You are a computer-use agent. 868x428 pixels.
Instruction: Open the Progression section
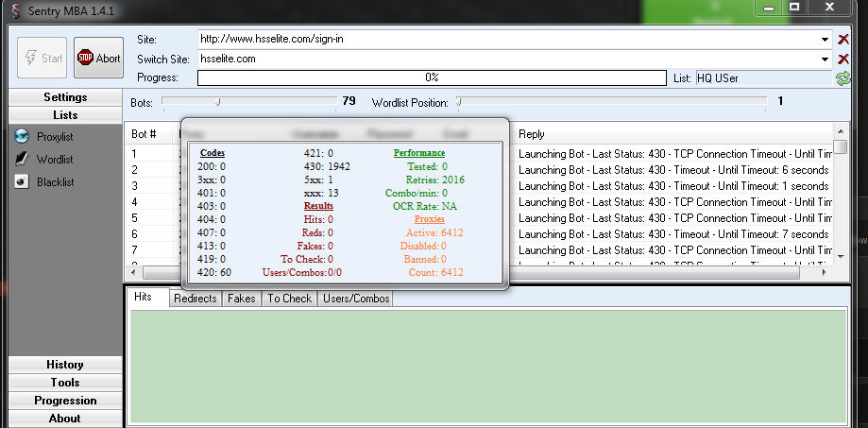pos(65,401)
